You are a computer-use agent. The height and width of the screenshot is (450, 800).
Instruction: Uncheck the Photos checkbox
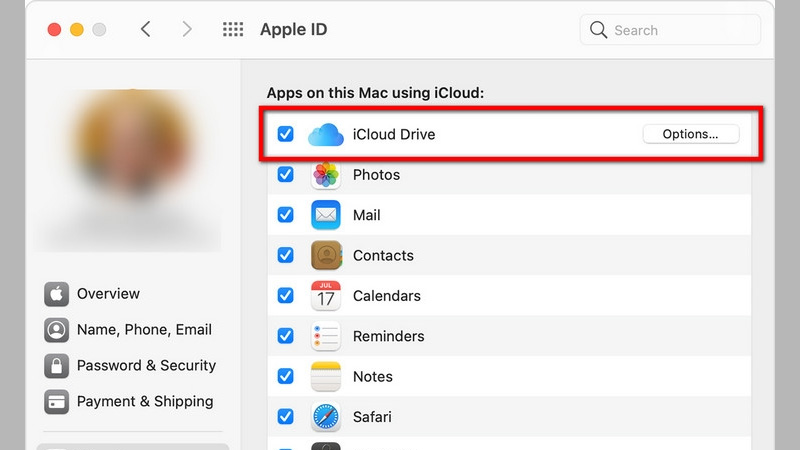tap(285, 174)
